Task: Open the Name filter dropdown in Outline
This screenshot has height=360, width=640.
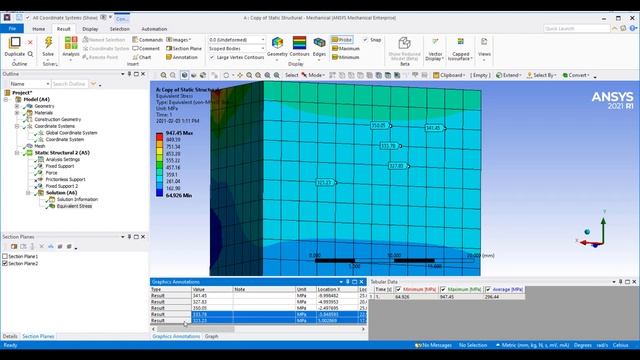Action: [x=29, y=84]
